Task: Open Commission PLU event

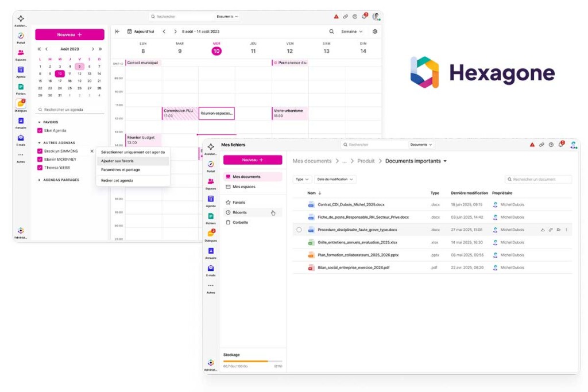Action: coord(180,113)
